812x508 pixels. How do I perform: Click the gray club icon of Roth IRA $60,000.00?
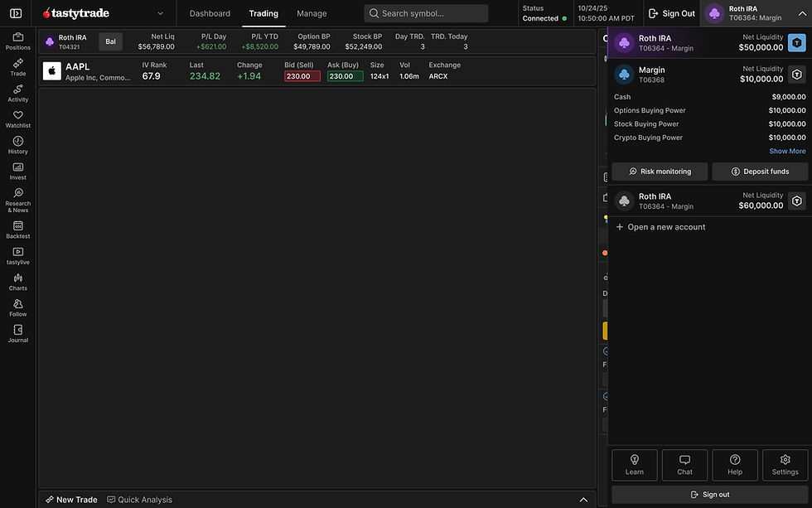(x=624, y=201)
